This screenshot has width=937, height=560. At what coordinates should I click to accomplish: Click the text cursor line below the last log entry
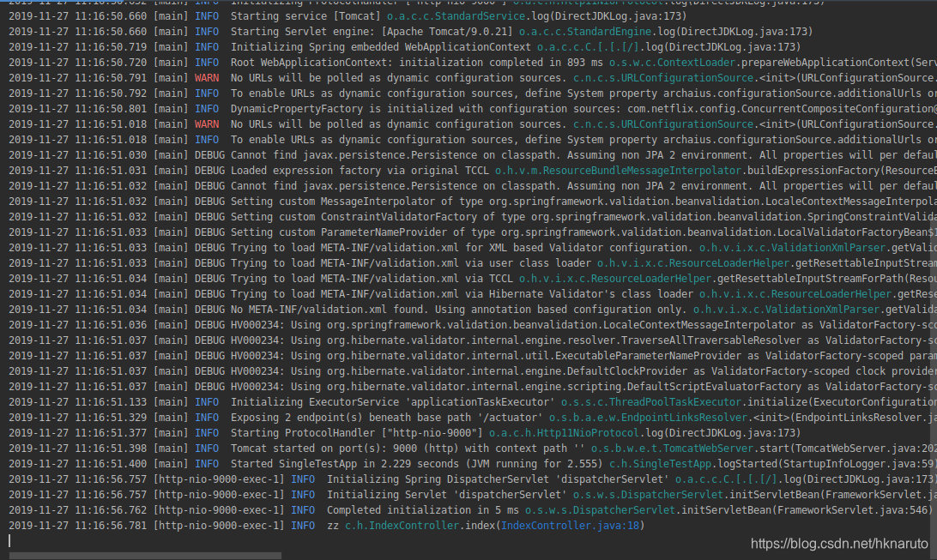(x=9, y=541)
